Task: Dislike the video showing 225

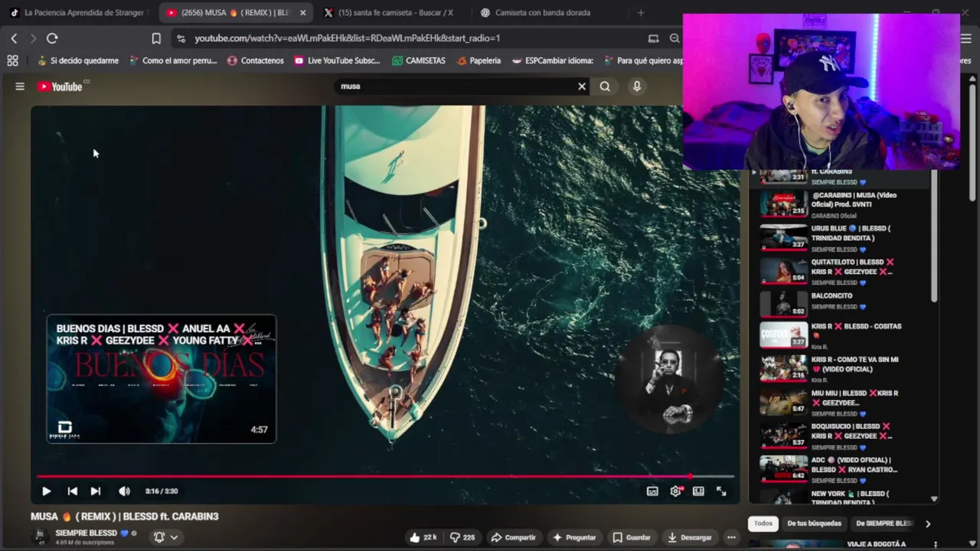Action: [x=462, y=537]
